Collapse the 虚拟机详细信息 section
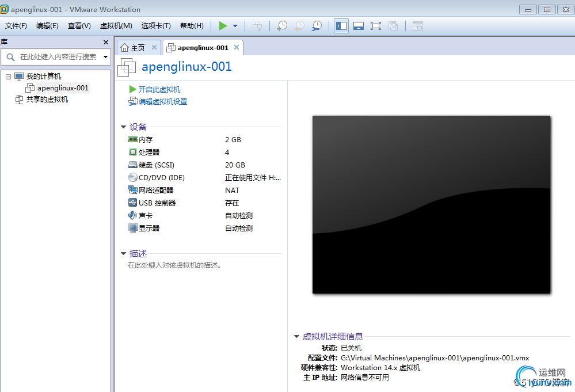The image size is (575, 392). (x=296, y=336)
